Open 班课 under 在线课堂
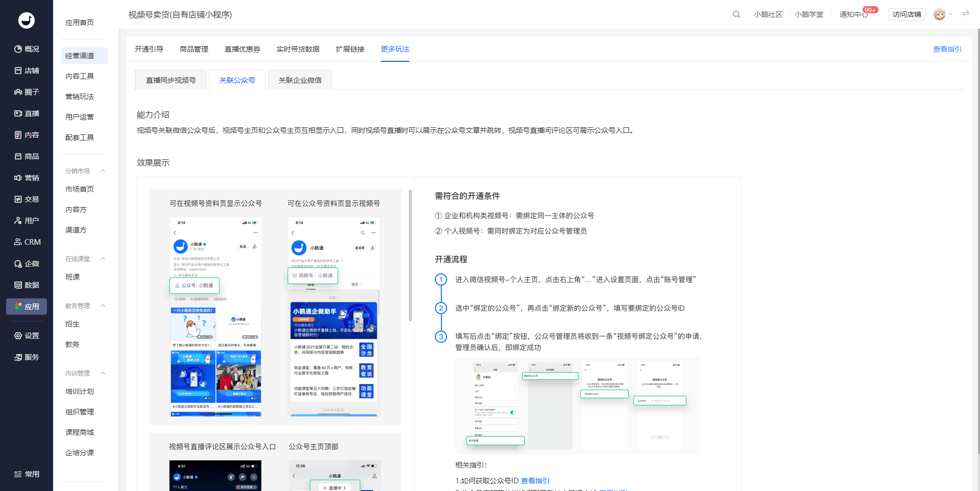Viewport: 980px width, 491px height. [x=72, y=277]
